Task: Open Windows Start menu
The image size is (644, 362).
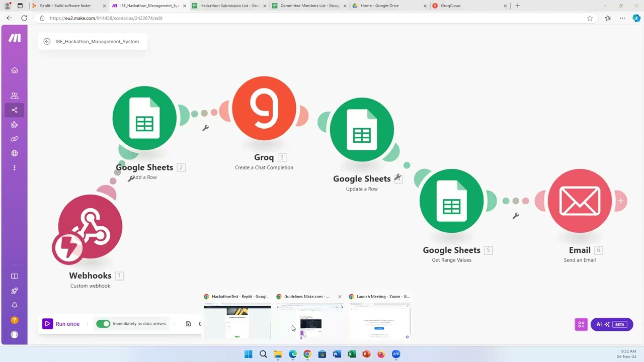Action: pos(249,354)
